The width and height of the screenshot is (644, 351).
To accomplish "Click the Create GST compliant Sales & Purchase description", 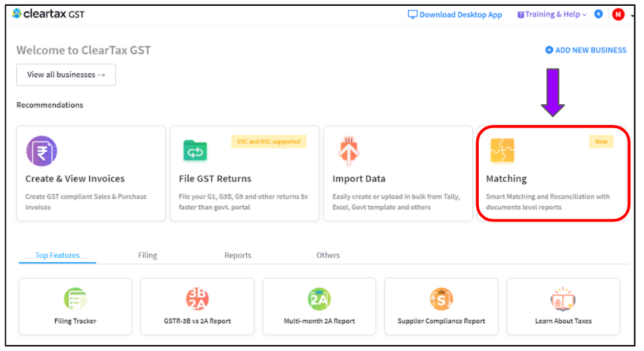I will pyautogui.click(x=86, y=201).
